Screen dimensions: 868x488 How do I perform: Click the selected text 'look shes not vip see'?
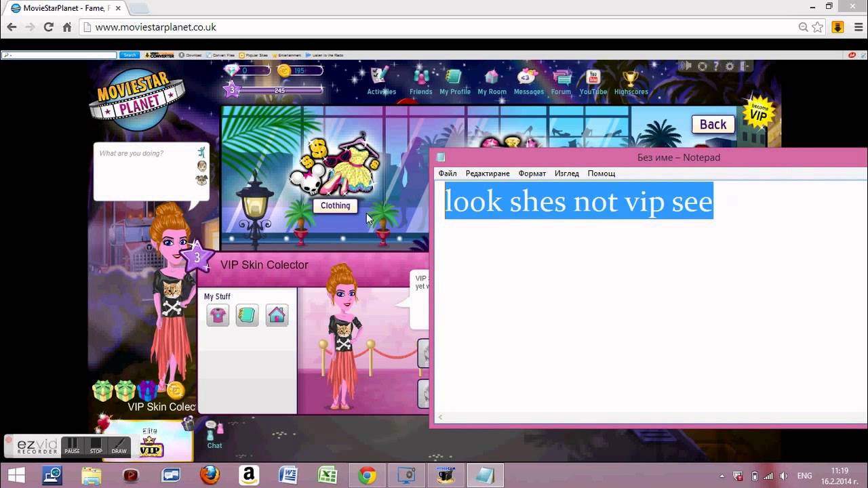(x=578, y=201)
